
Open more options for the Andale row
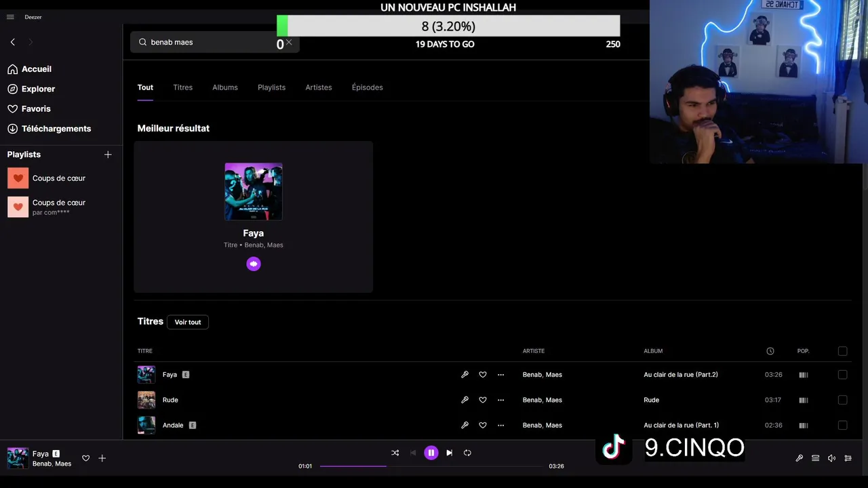coord(501,426)
